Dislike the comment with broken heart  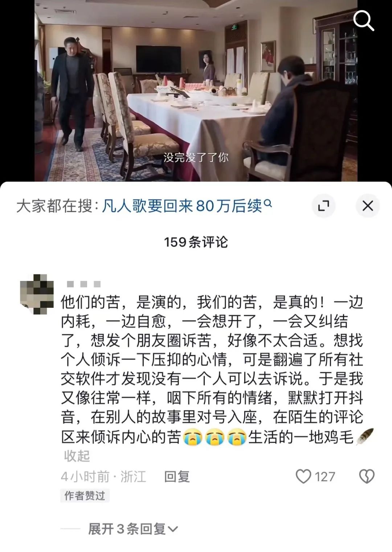pos(367,476)
